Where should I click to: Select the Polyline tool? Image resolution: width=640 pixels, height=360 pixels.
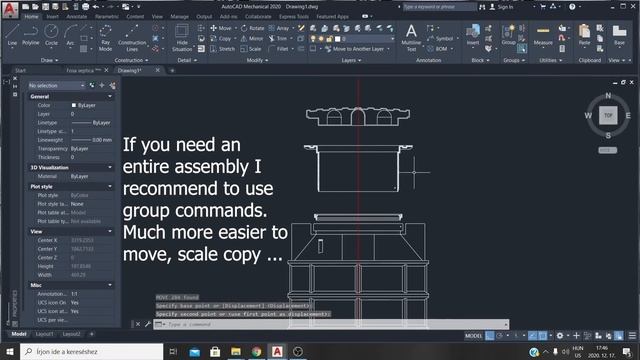click(x=31, y=35)
